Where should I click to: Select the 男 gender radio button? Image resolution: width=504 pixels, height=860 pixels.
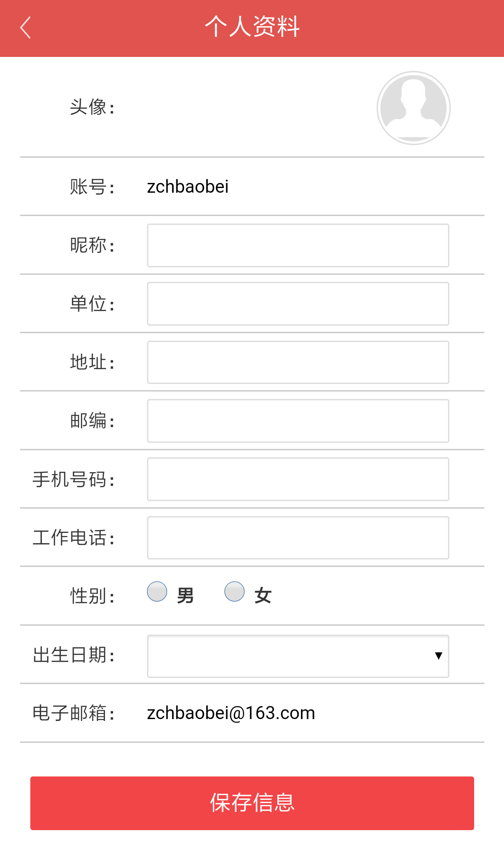click(x=157, y=591)
